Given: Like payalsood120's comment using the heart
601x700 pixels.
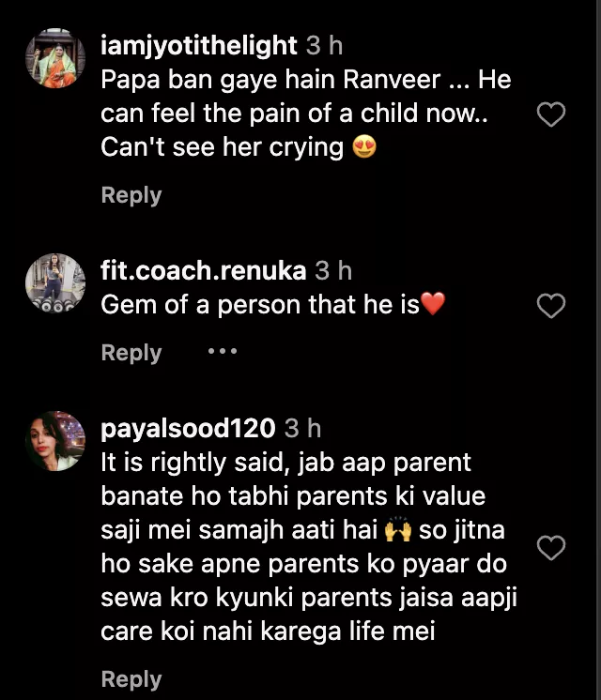Looking at the screenshot, I should tap(550, 548).
